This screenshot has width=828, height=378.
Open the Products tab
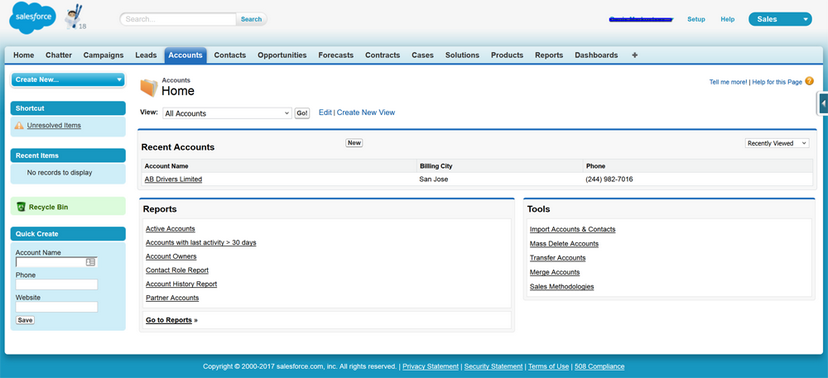(507, 55)
